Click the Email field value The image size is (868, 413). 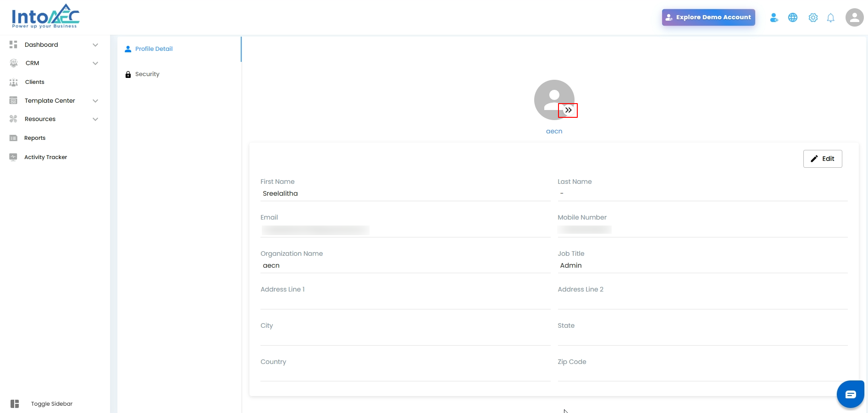click(405, 230)
